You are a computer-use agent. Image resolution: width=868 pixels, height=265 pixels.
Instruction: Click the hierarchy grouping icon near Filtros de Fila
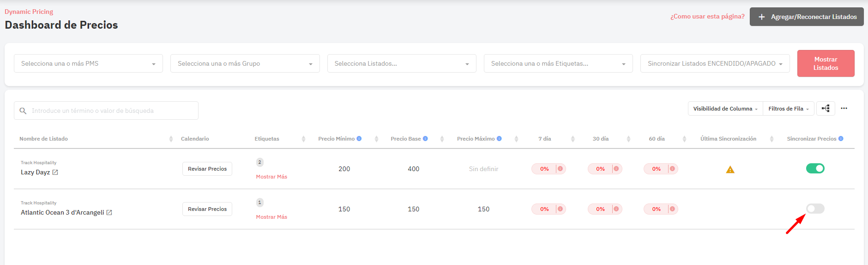[x=826, y=109]
